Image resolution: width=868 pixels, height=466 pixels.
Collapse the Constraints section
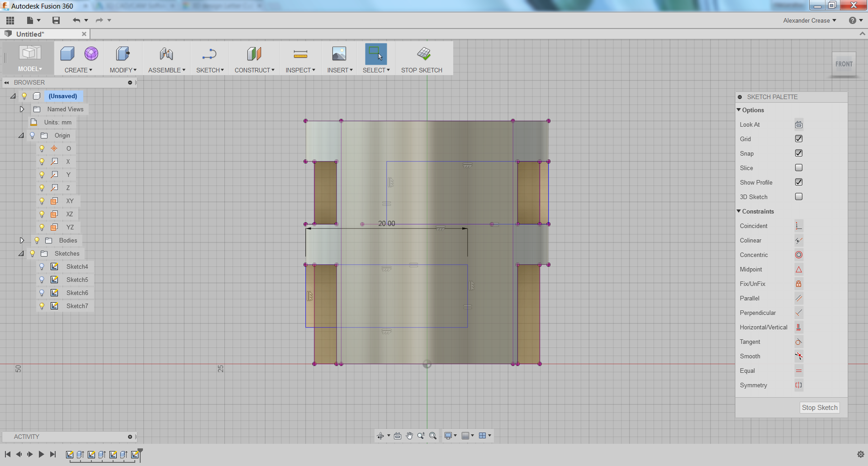pos(738,211)
